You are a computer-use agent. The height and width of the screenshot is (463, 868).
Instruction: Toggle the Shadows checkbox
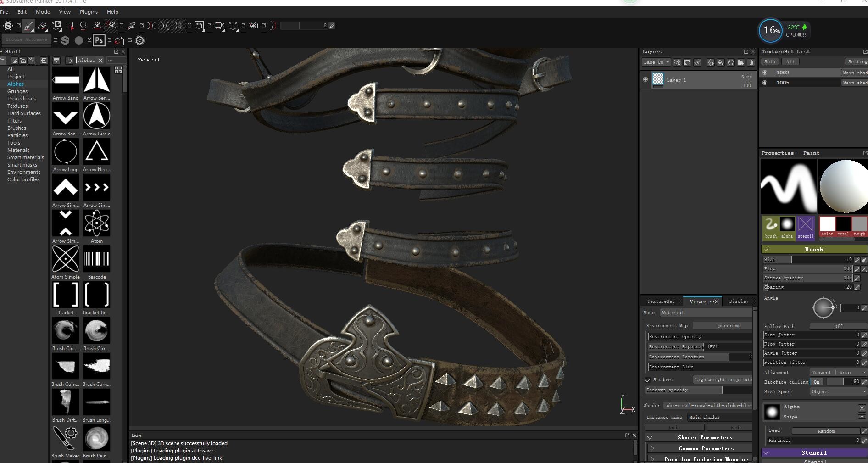[x=648, y=380]
